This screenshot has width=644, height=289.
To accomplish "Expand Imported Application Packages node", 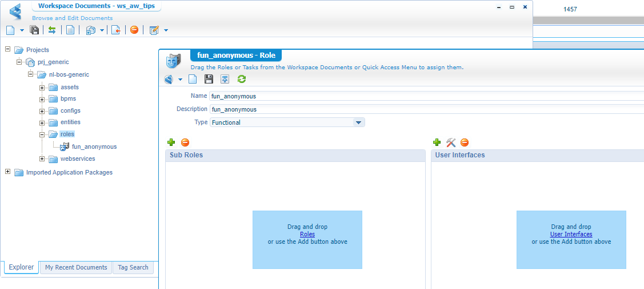I will 8,172.
